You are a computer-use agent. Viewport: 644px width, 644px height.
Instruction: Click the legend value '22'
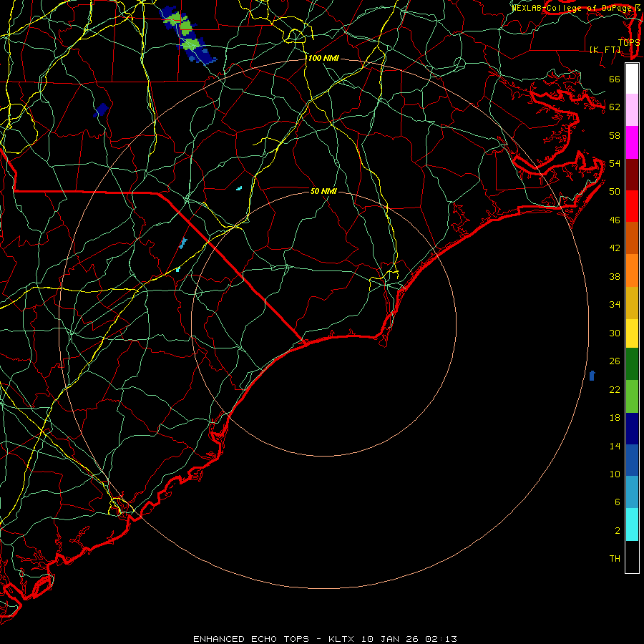tap(615, 389)
